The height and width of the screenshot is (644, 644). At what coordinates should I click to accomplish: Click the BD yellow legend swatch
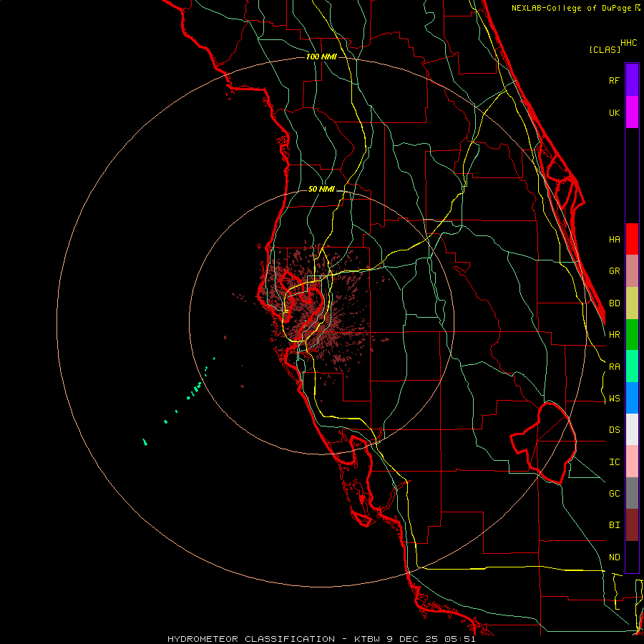pos(632,303)
